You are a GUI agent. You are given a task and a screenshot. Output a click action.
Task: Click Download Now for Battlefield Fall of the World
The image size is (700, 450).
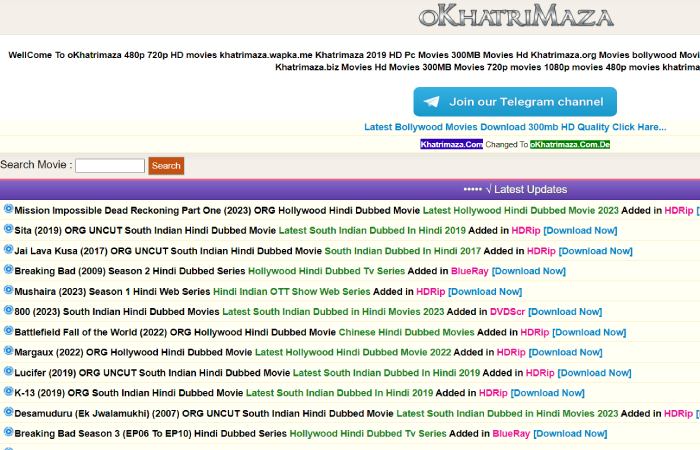click(x=589, y=333)
